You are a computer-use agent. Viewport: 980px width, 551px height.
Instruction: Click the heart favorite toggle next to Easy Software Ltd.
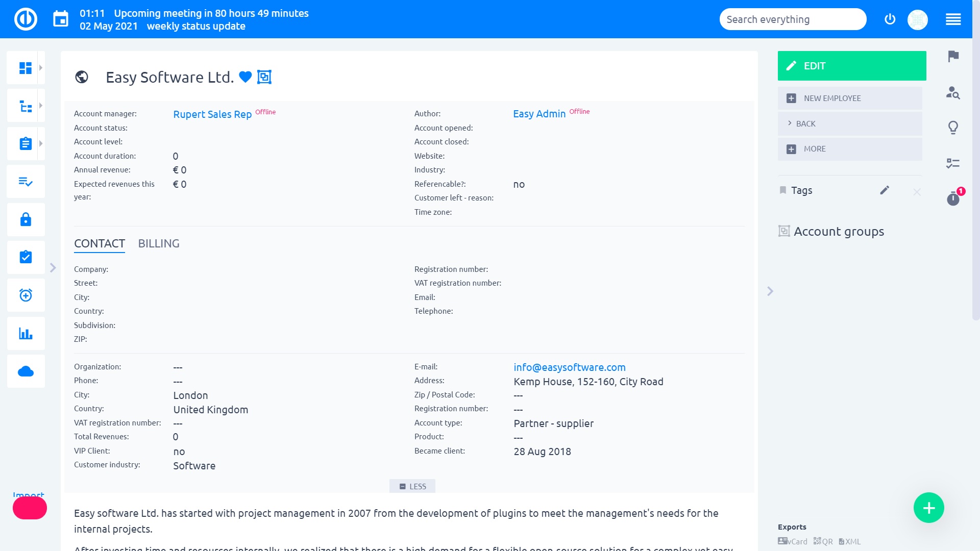[x=246, y=77]
